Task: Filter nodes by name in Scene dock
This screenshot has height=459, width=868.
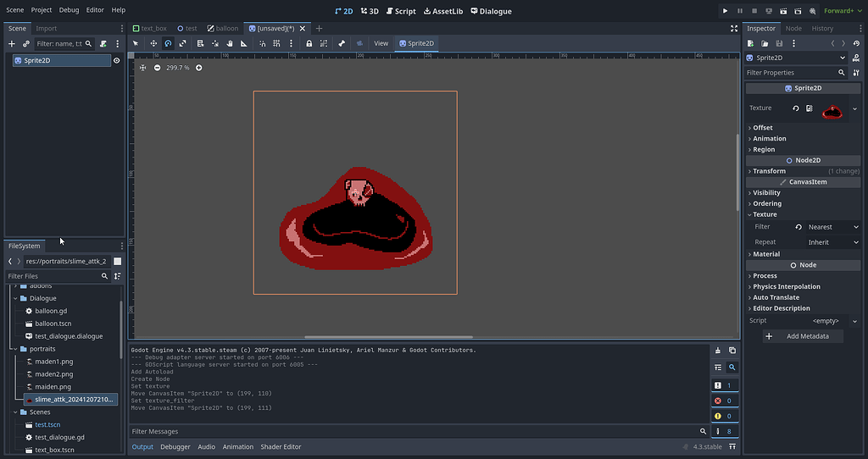Action: coord(64,44)
